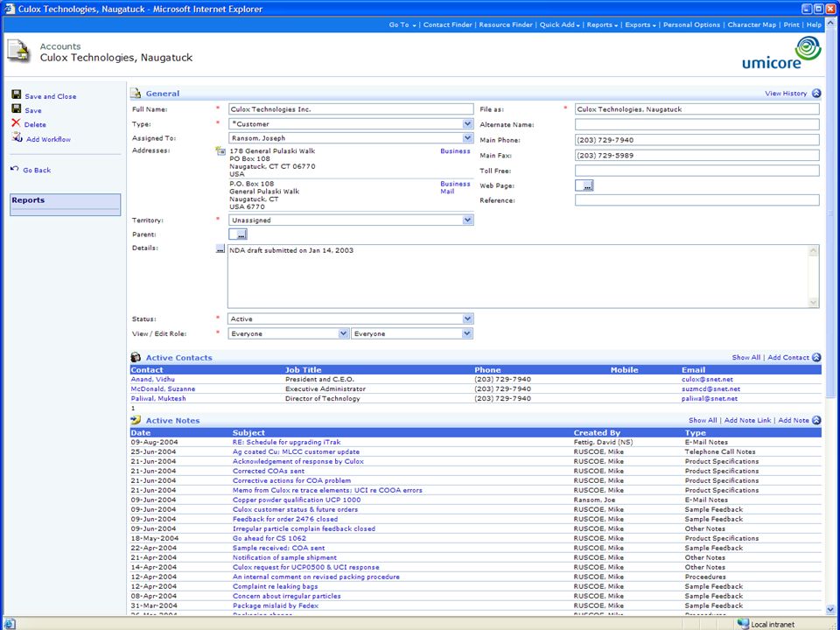The image size is (840, 630).
Task: Click email culox@snet.net
Action: [707, 379]
